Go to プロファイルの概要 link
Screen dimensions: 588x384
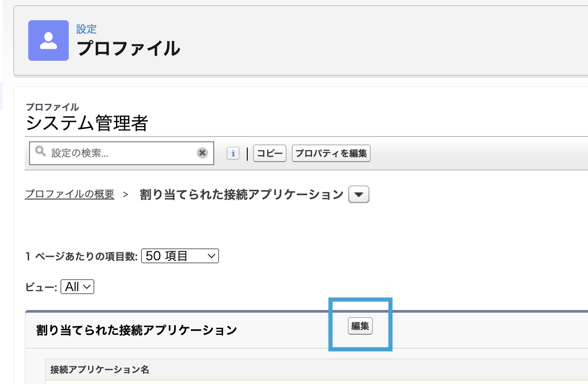point(70,194)
